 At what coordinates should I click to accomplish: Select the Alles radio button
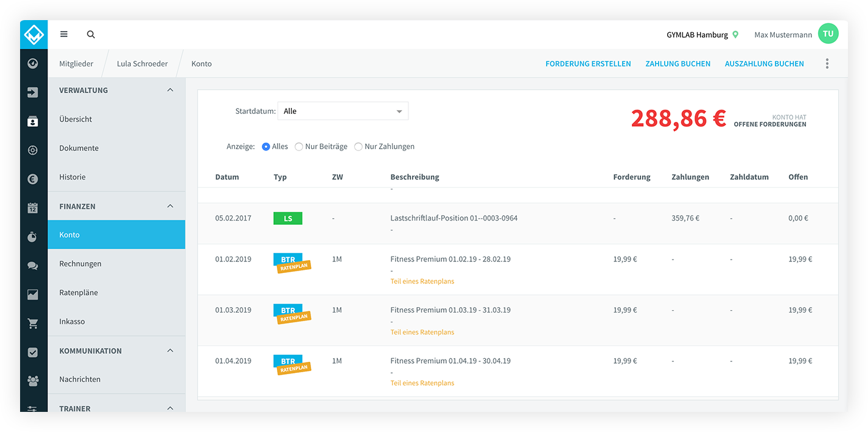pos(266,147)
